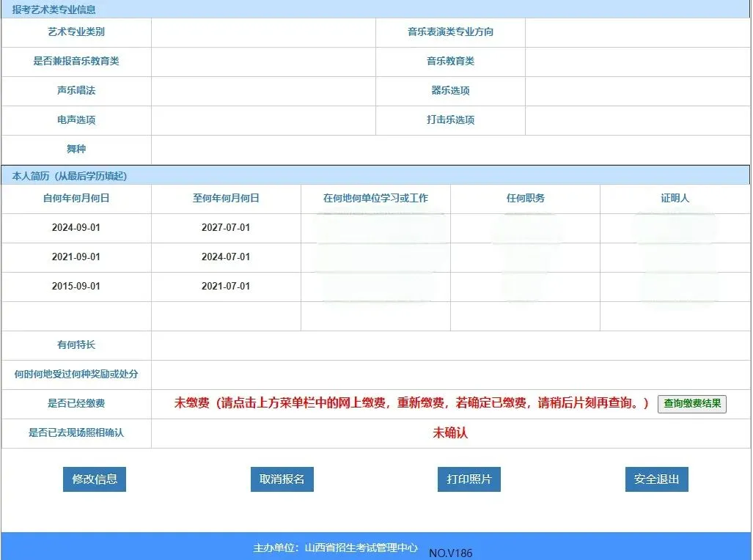Select the end date 2027-07-01
This screenshot has height=560, width=753.
coord(226,228)
